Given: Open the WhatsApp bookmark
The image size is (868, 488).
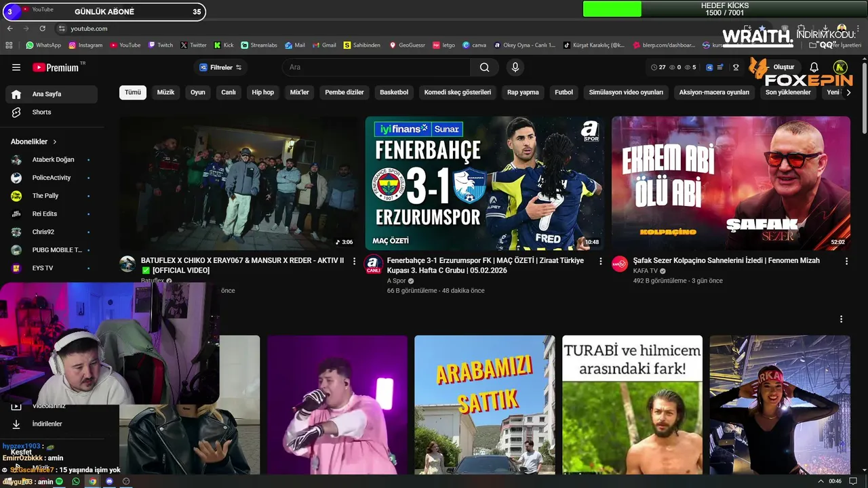Looking at the screenshot, I should click(43, 45).
